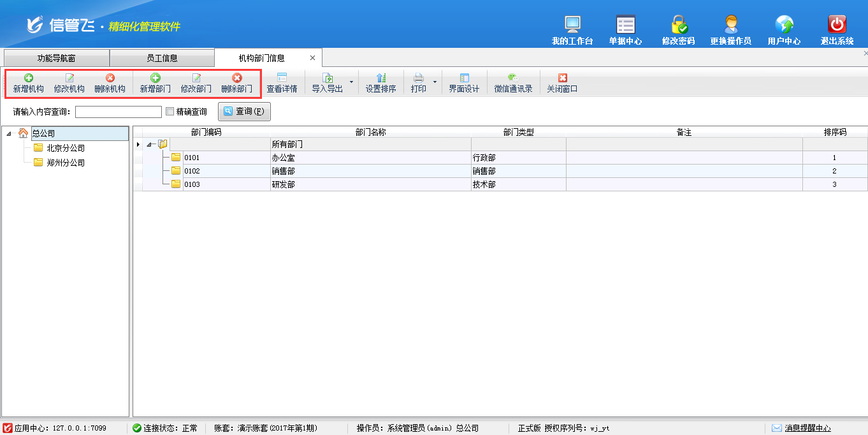Switch to the 员工信息 tab

(162, 58)
